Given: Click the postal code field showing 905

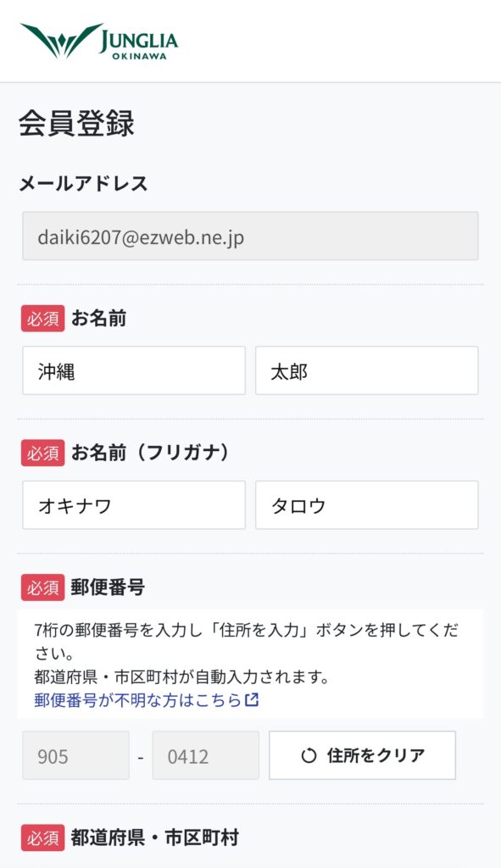Looking at the screenshot, I should pos(75,755).
